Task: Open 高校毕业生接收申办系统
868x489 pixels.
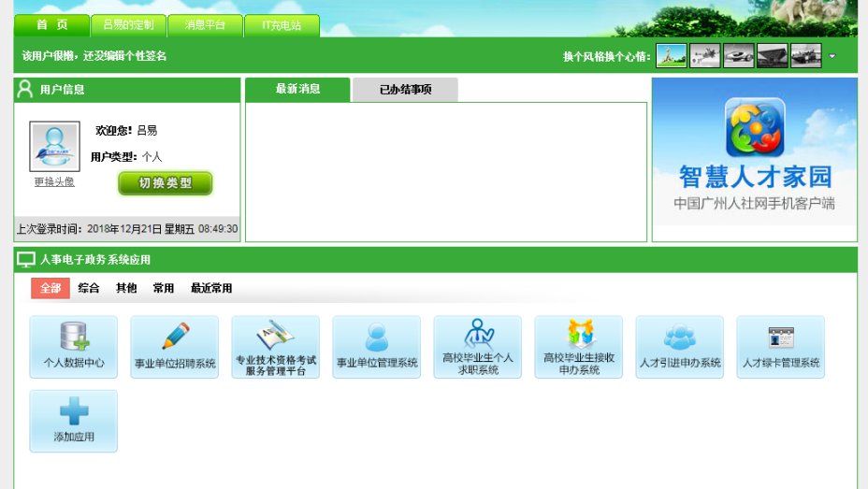Action: click(x=579, y=347)
